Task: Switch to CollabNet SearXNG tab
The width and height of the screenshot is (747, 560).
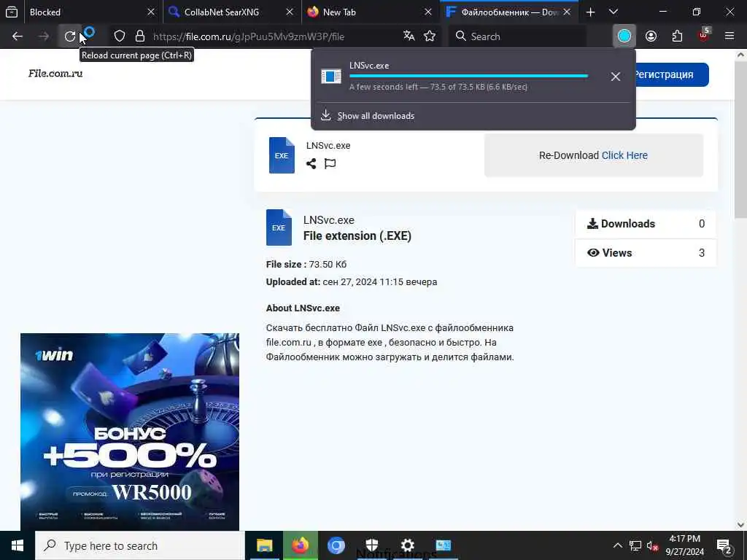Action: tap(231, 12)
